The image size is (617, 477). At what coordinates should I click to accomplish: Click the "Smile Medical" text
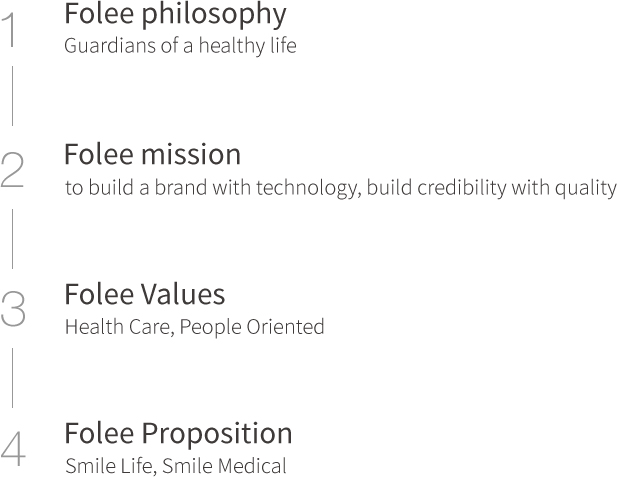[x=224, y=466]
